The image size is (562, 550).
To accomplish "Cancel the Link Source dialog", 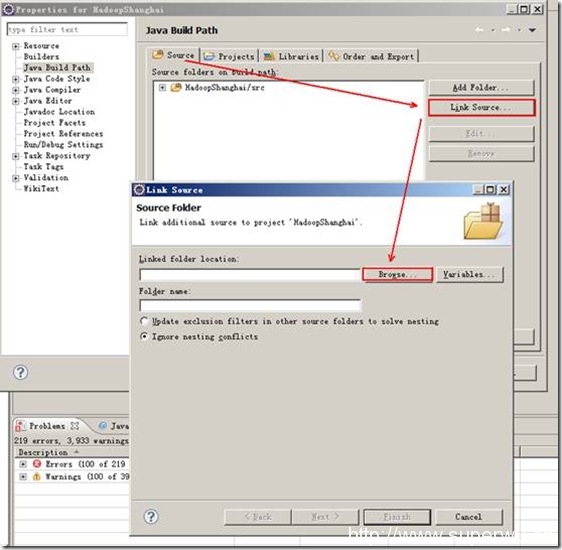I will pyautogui.click(x=469, y=517).
